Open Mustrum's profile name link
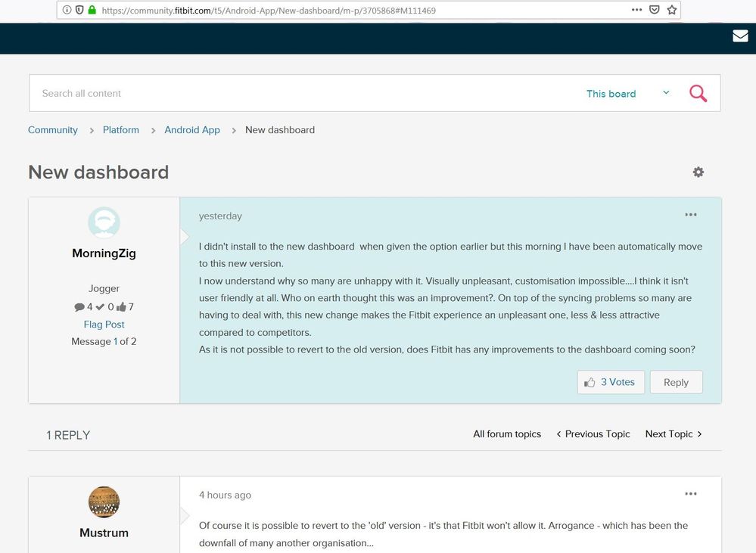Screen dimensions: 756x553 (104, 533)
